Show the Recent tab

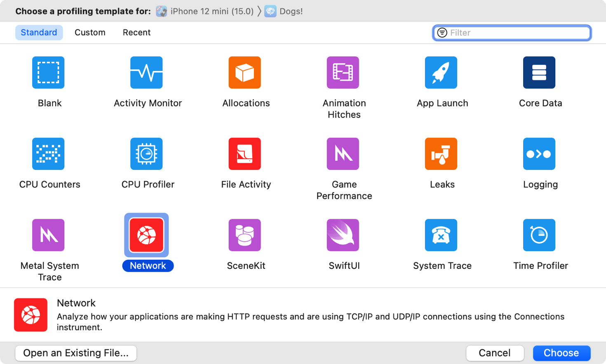pos(136,33)
